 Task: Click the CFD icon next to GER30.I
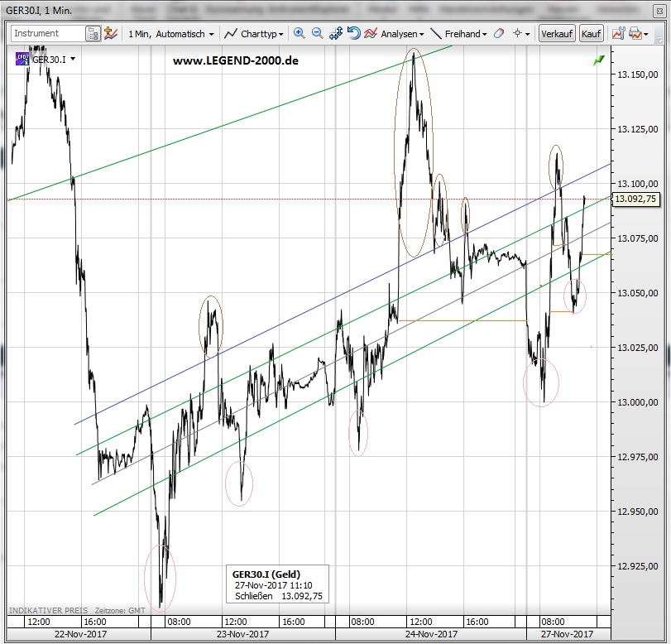tap(22, 59)
